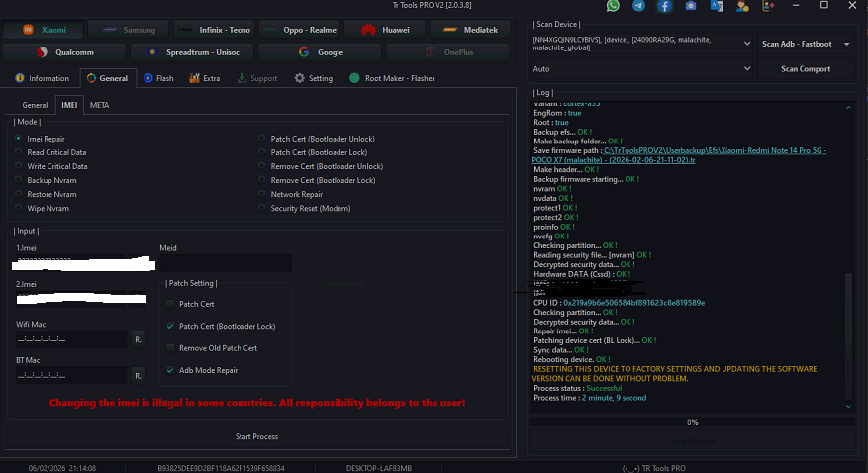Uncheck Adb Mode Repair option
This screenshot has width=868, height=473.
(170, 370)
